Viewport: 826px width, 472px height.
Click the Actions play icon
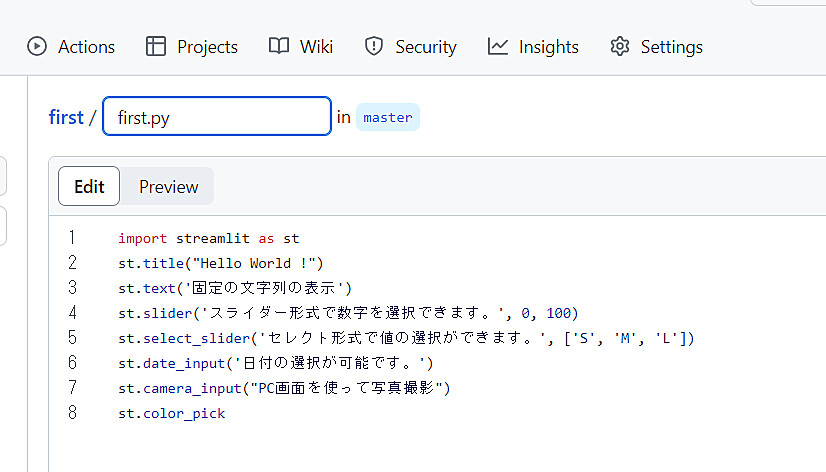coord(37,46)
